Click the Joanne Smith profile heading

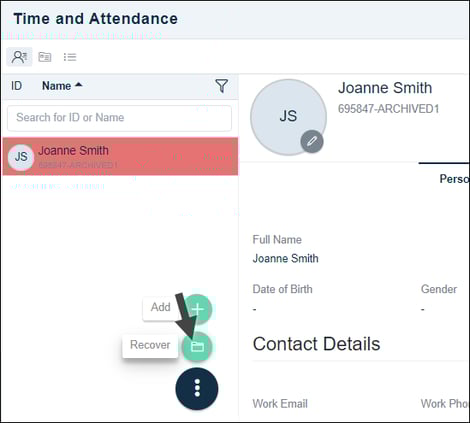tap(385, 88)
